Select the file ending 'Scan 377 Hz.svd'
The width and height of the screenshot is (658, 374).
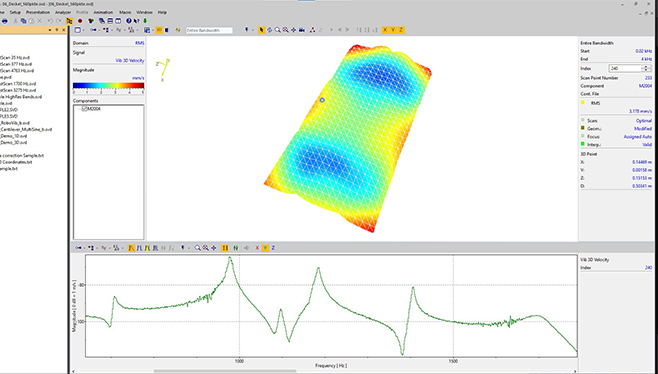16,64
